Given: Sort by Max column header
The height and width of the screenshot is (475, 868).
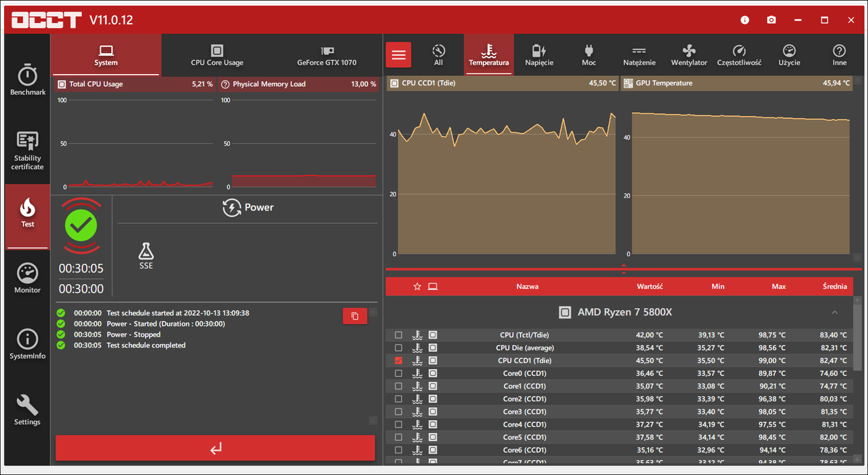Looking at the screenshot, I should tap(778, 286).
